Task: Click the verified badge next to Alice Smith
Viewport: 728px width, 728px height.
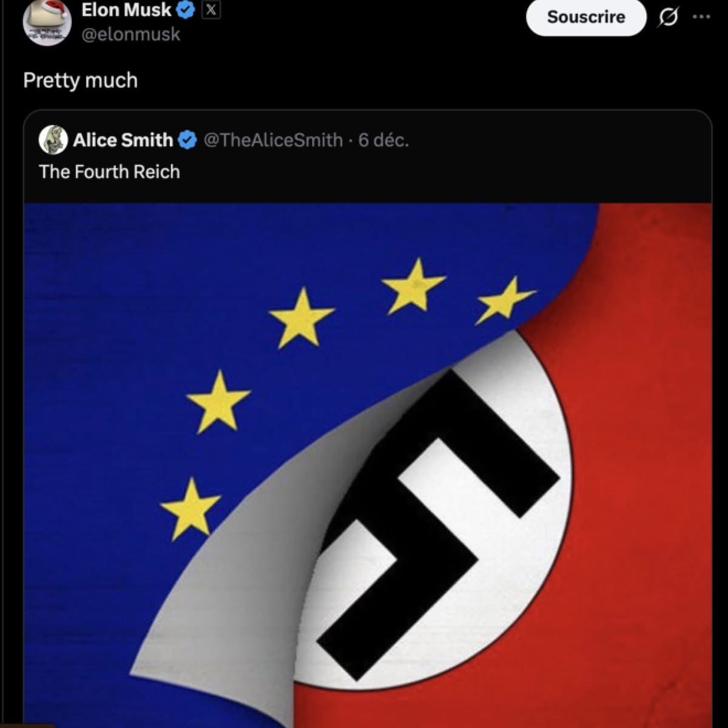Action: 188,140
